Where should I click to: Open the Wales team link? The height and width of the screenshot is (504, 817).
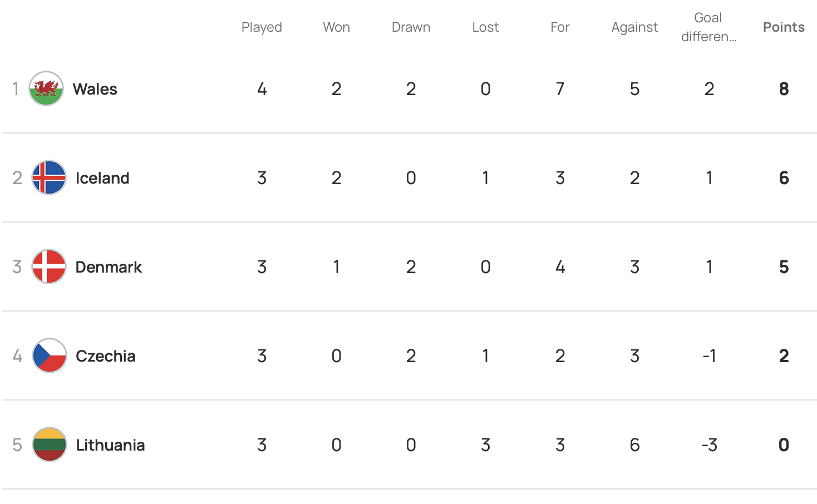(x=95, y=89)
